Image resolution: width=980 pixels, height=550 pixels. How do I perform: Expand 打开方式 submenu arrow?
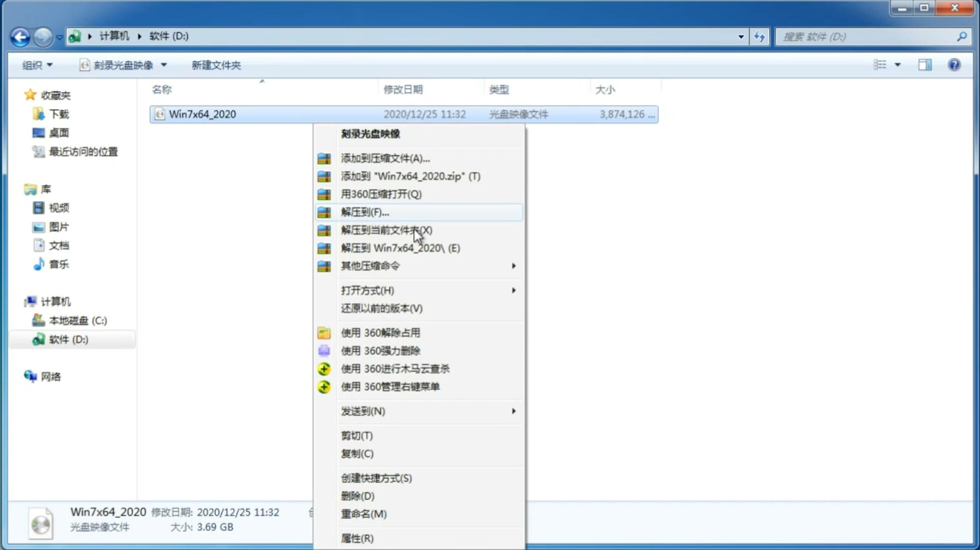(513, 290)
